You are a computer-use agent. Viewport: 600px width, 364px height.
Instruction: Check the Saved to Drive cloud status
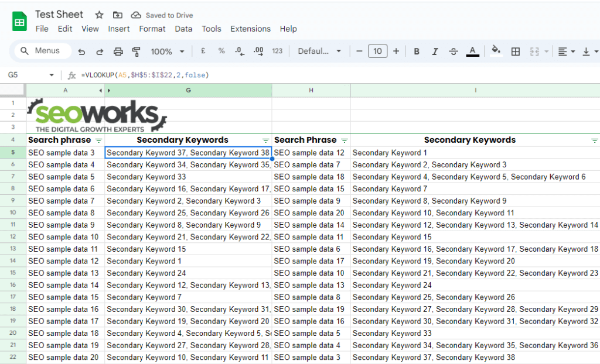(136, 15)
